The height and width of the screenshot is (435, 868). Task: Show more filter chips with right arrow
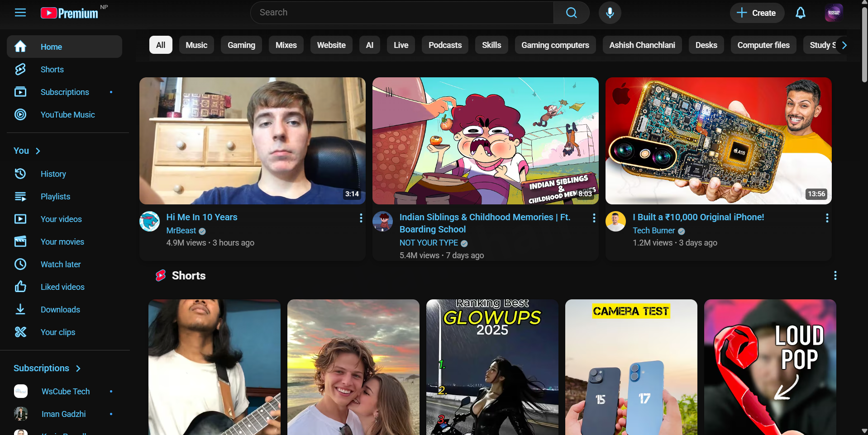(x=844, y=45)
